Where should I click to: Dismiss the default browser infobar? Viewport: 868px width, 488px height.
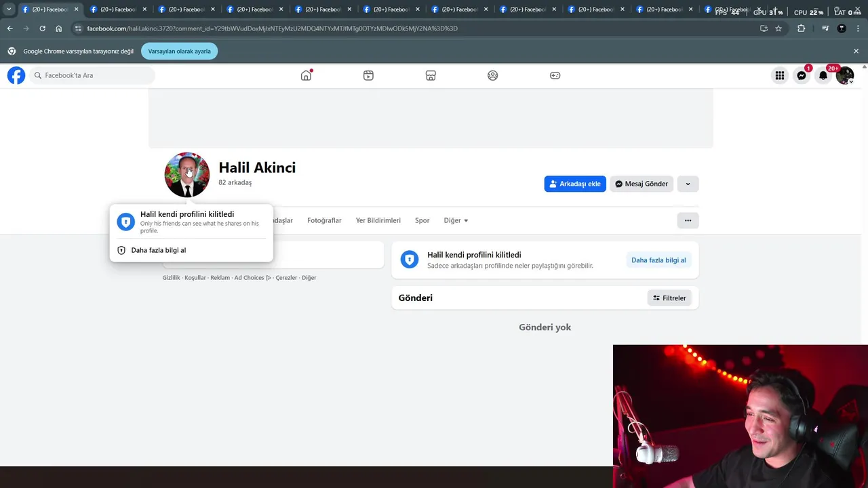[x=856, y=51]
